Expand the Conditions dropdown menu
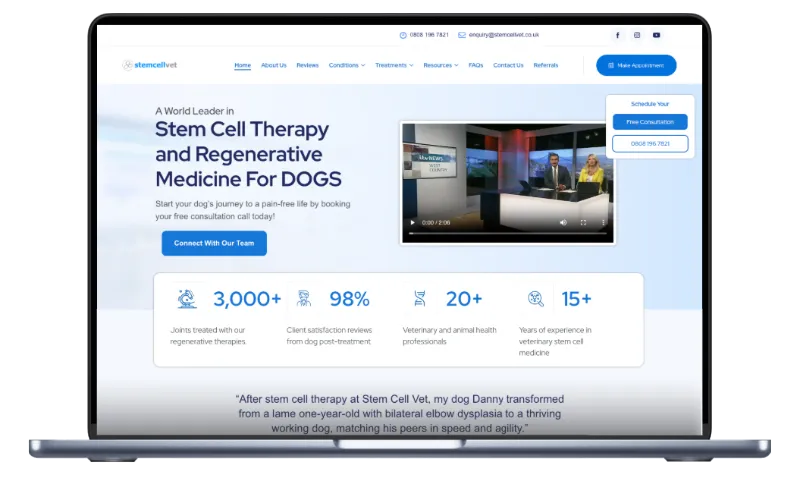 tap(347, 65)
